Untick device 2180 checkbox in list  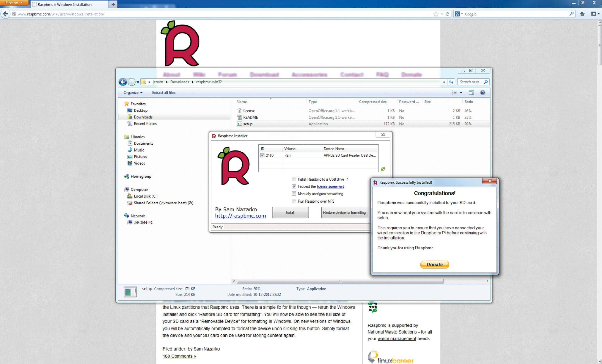262,155
